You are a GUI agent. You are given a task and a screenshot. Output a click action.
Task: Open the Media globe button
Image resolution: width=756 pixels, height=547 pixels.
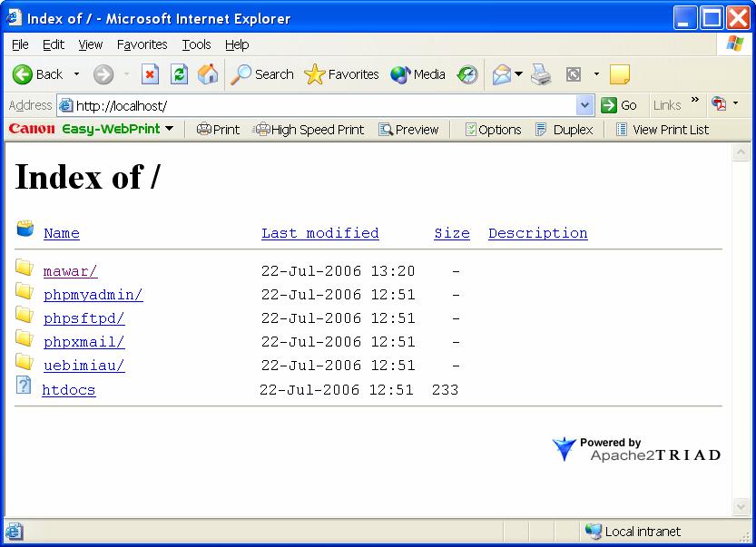[417, 74]
